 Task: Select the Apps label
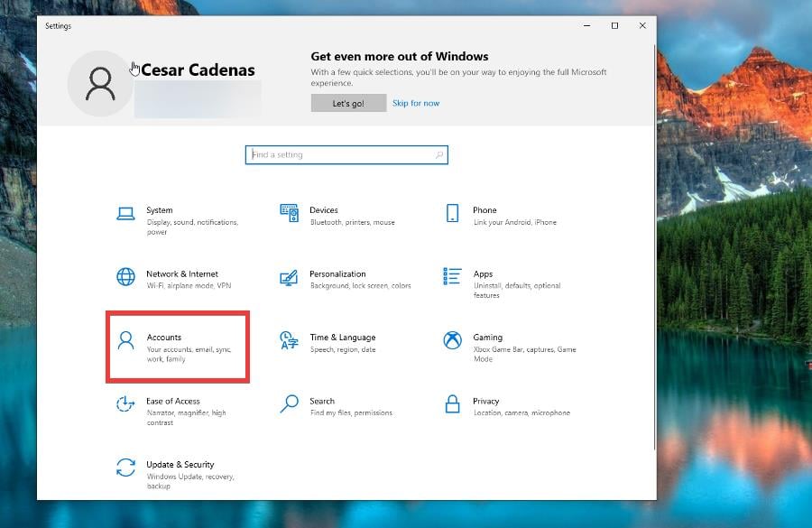click(483, 274)
